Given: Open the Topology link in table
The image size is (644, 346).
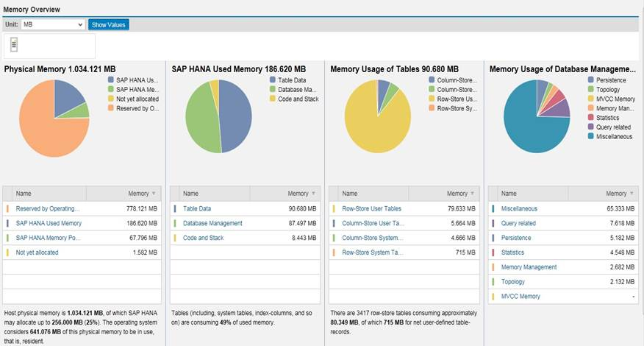Looking at the screenshot, I should click(x=512, y=282).
